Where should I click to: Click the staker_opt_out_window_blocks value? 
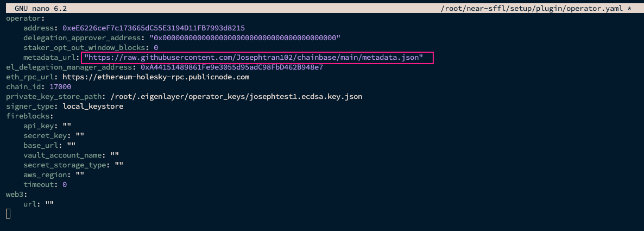(x=156, y=48)
